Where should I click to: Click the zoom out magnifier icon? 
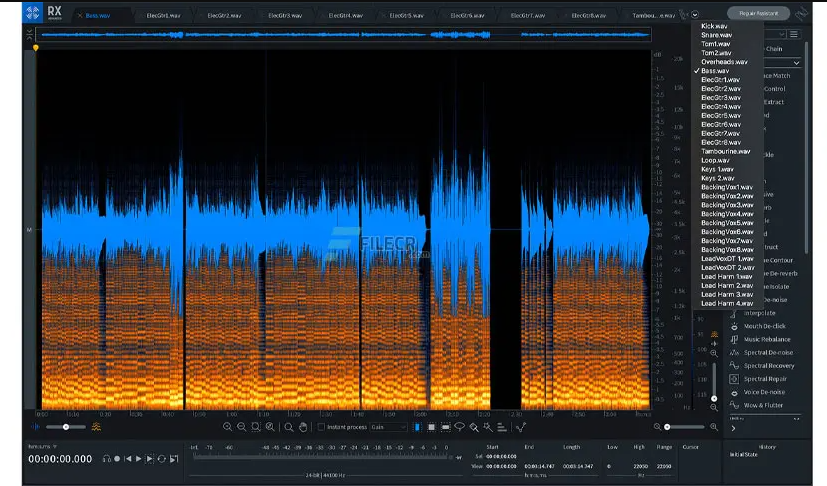(242, 427)
